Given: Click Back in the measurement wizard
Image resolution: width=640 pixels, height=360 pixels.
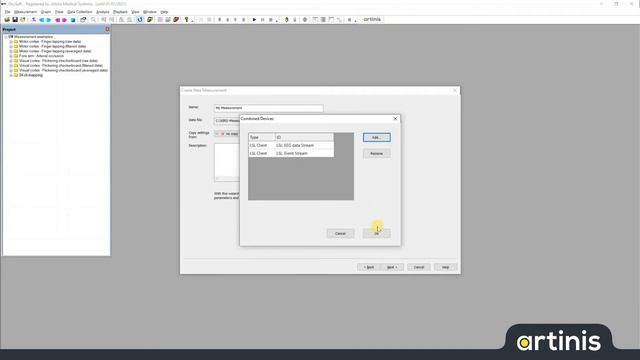Looking at the screenshot, I should 369,267.
